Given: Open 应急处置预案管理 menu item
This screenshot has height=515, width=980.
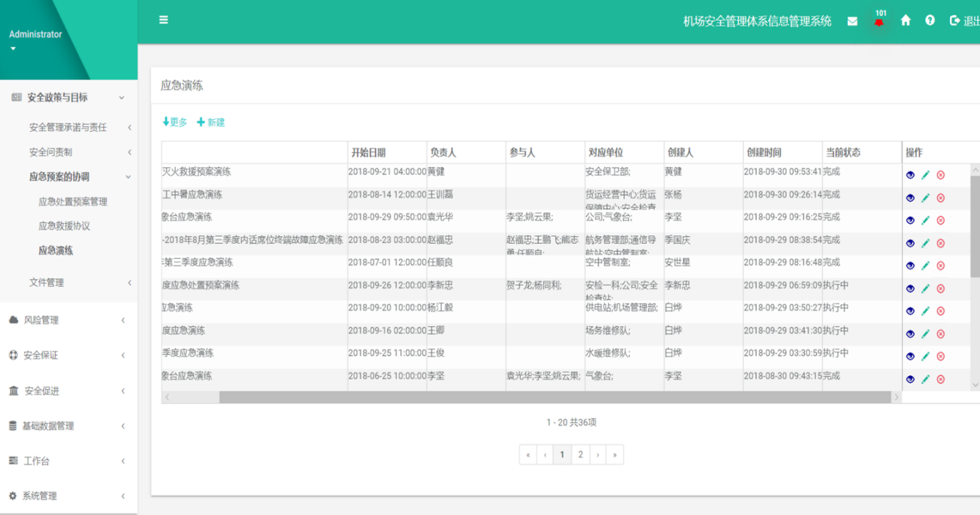Looking at the screenshot, I should tap(73, 202).
